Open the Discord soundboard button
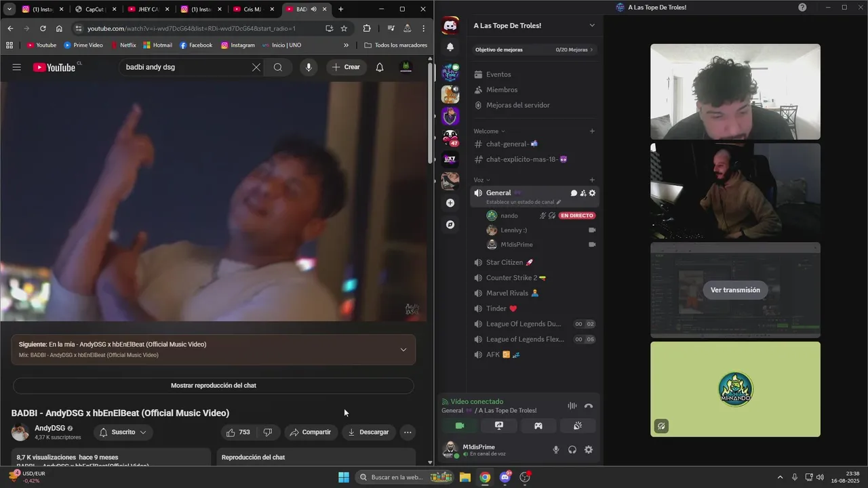This screenshot has width=868, height=488. coord(578,426)
